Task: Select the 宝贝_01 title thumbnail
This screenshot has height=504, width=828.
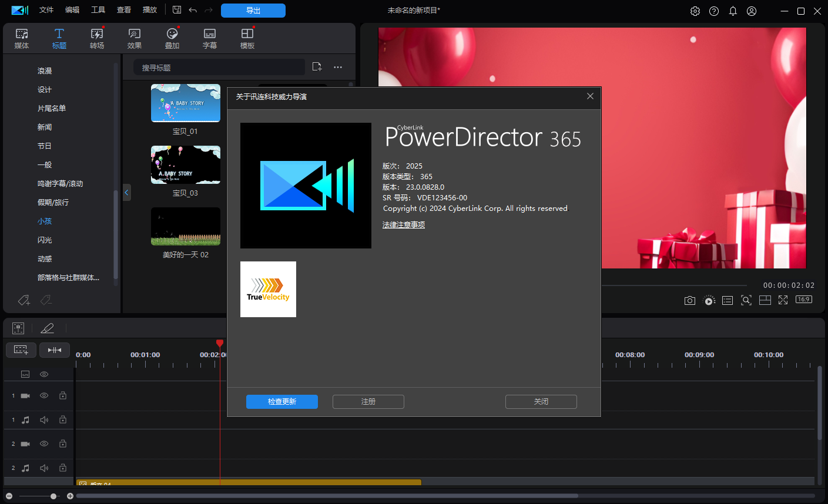Action: click(186, 103)
